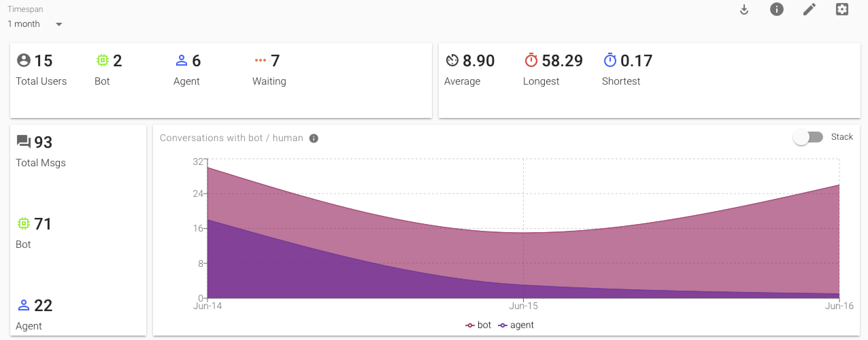Click the Jun-15 marker on the chart axis
The height and width of the screenshot is (340, 868).
tap(523, 306)
